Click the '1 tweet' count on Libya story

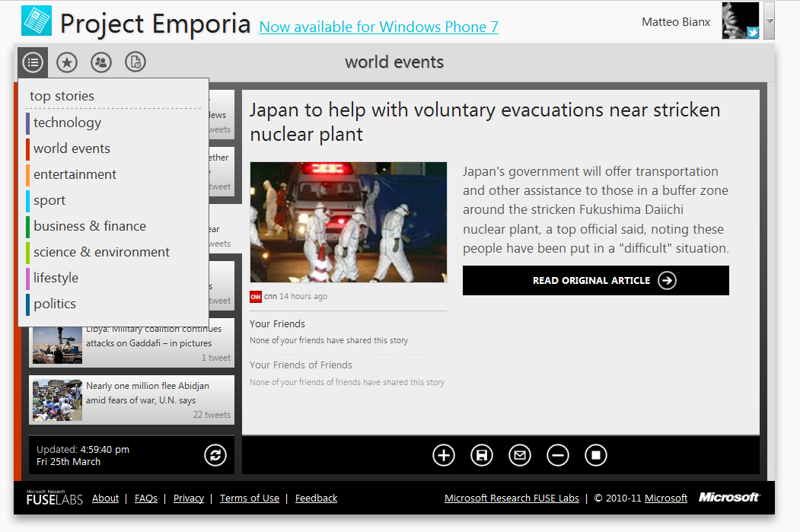(216, 358)
